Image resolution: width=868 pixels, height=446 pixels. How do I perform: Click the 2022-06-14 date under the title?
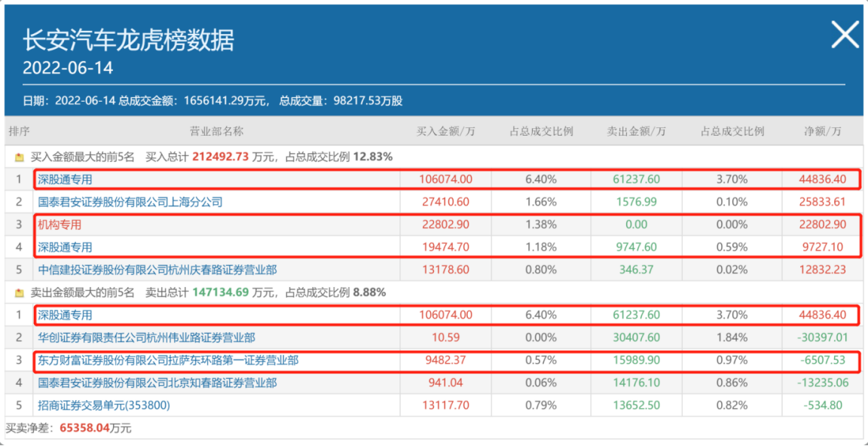pyautogui.click(x=68, y=68)
